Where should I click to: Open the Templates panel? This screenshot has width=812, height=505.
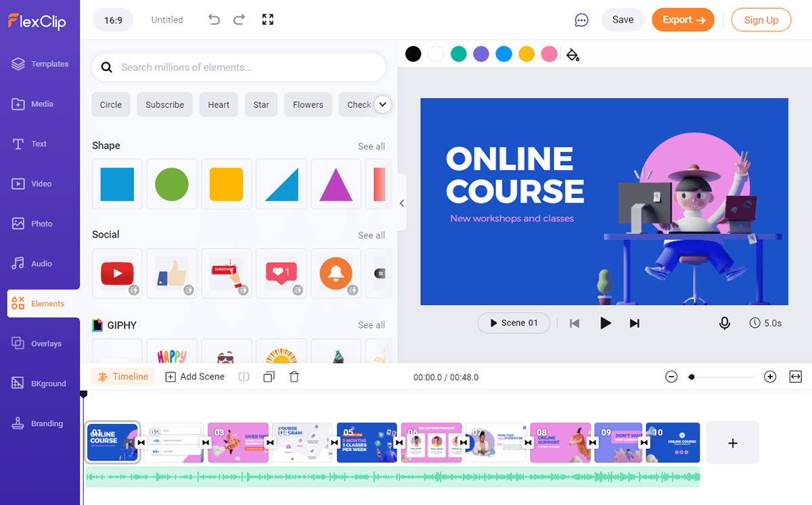click(40, 64)
